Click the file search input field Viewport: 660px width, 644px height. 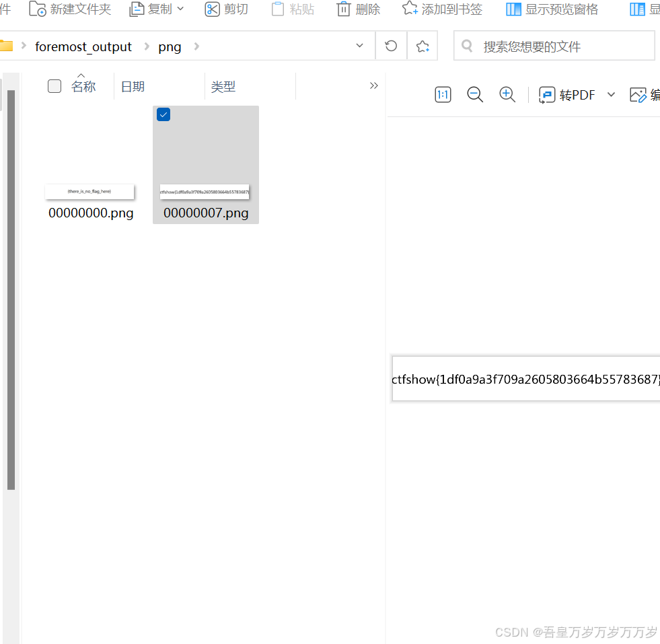[554, 46]
